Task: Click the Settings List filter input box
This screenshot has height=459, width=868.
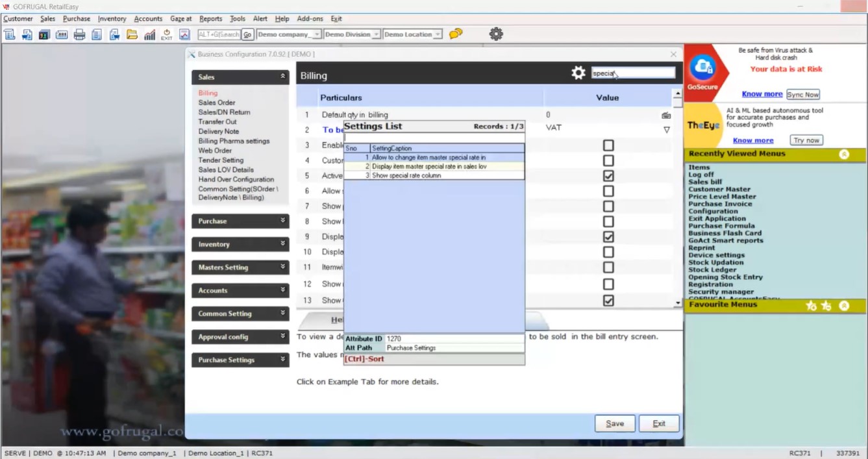Action: [434, 137]
